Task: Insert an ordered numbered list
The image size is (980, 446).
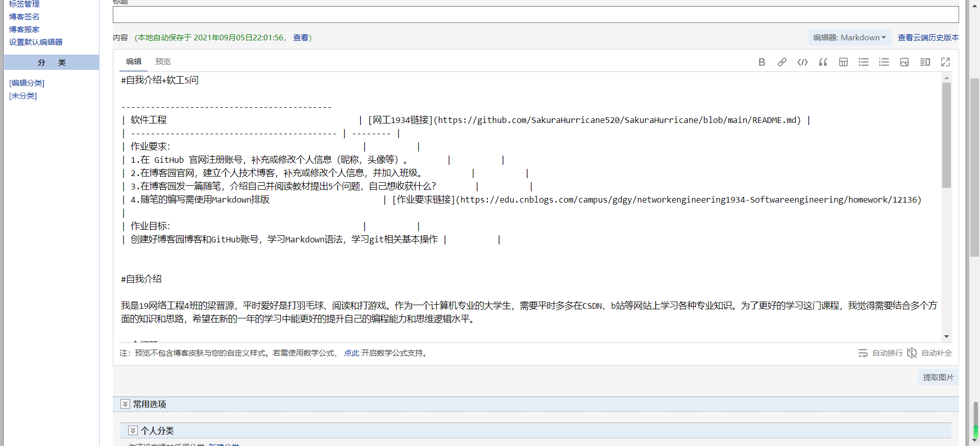Action: coord(884,62)
